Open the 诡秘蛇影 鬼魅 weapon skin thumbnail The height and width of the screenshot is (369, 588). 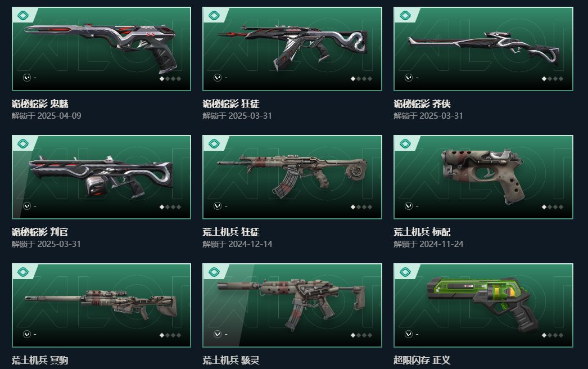101,49
